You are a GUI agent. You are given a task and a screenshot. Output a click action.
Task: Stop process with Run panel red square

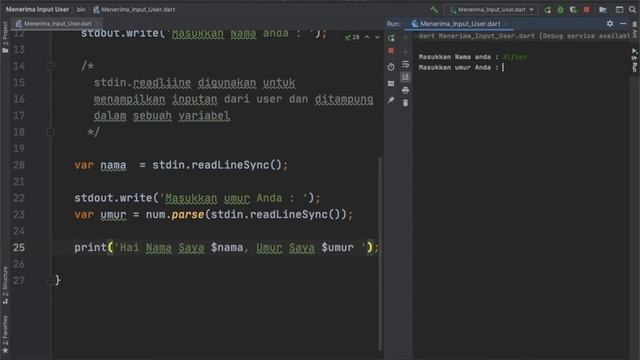(x=391, y=51)
